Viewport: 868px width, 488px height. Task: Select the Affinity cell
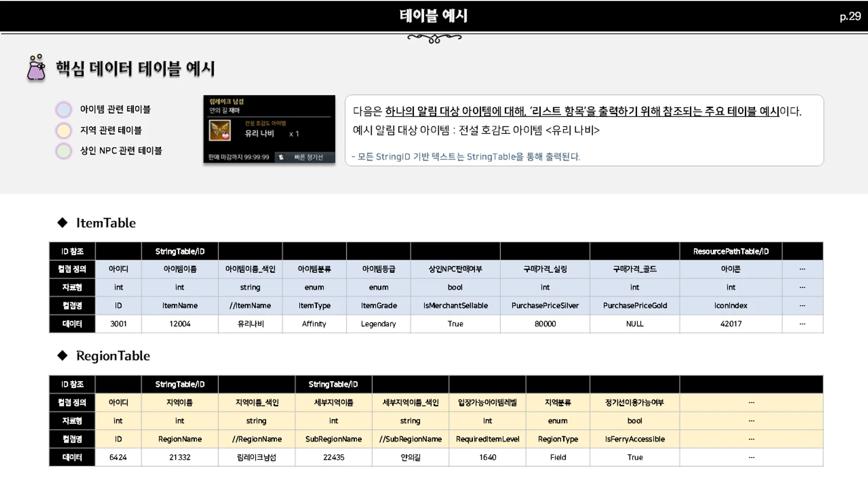(x=314, y=324)
